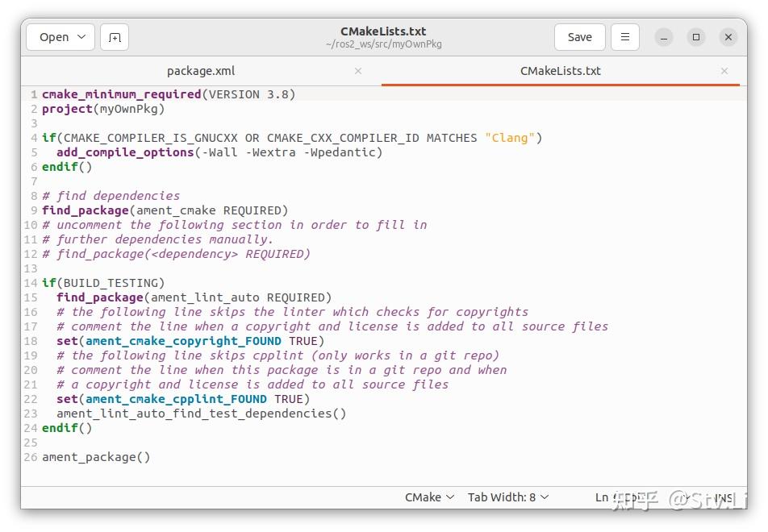Toggle the INS insert mode indicator
Viewport: 768px width, 532px height.
pyautogui.click(x=724, y=498)
